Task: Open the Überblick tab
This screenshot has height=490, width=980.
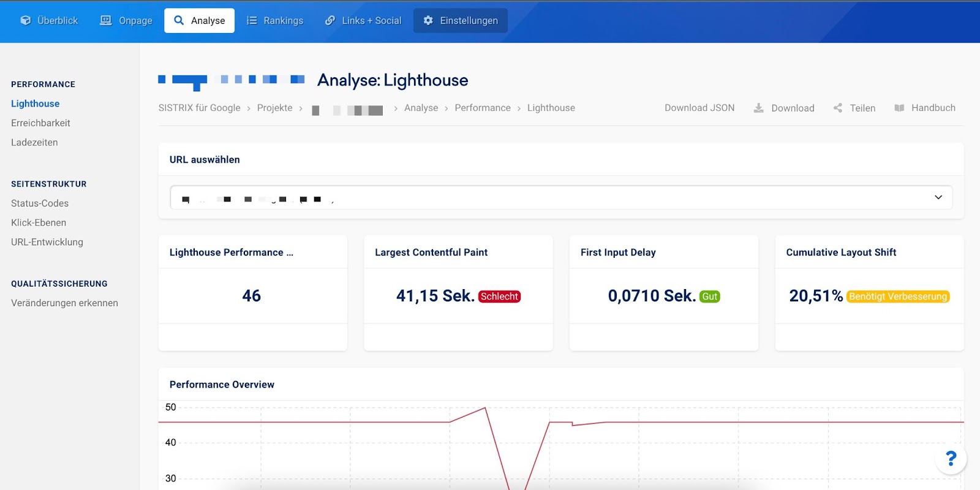Action: point(49,20)
